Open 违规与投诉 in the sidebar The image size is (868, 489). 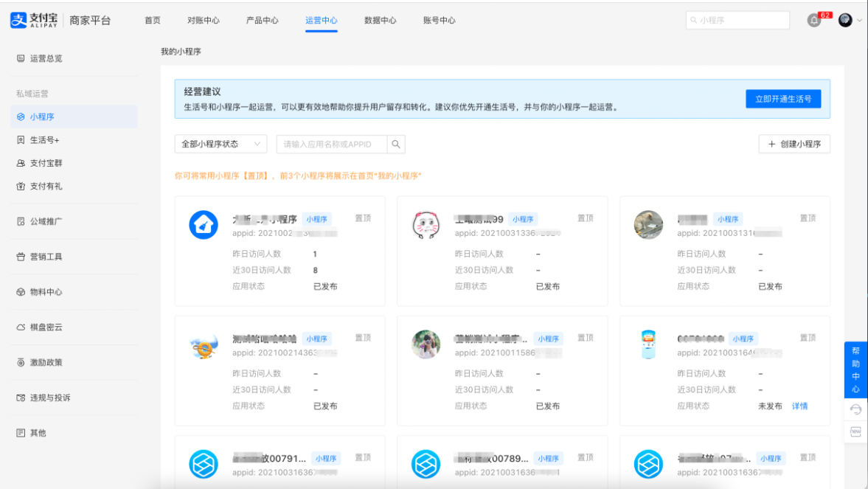pos(50,398)
